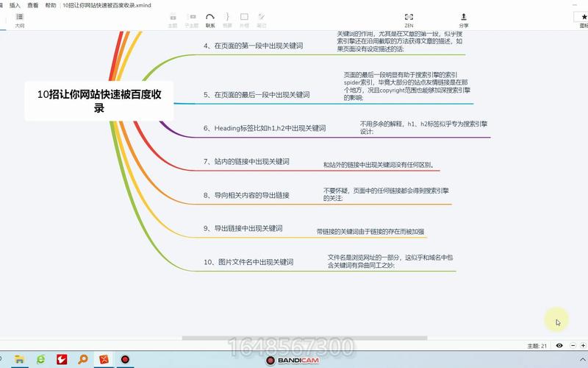
Task: Select the 联系 relationship tool
Action: tap(210, 20)
